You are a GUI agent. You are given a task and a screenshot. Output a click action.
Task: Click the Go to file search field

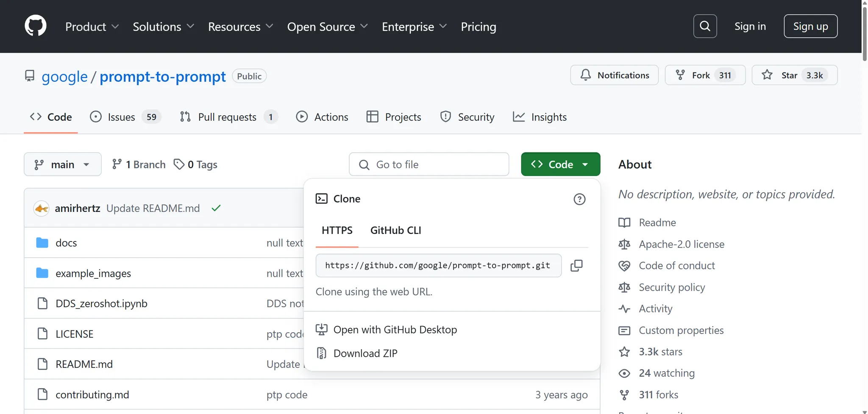coord(429,164)
